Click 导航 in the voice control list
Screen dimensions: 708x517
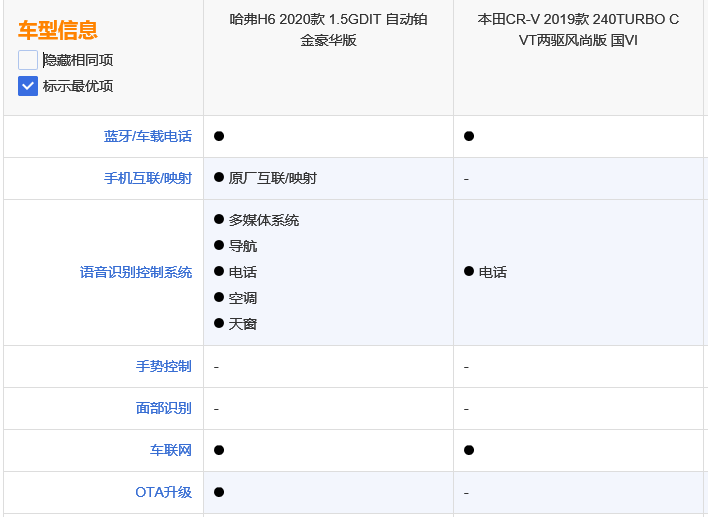click(242, 246)
